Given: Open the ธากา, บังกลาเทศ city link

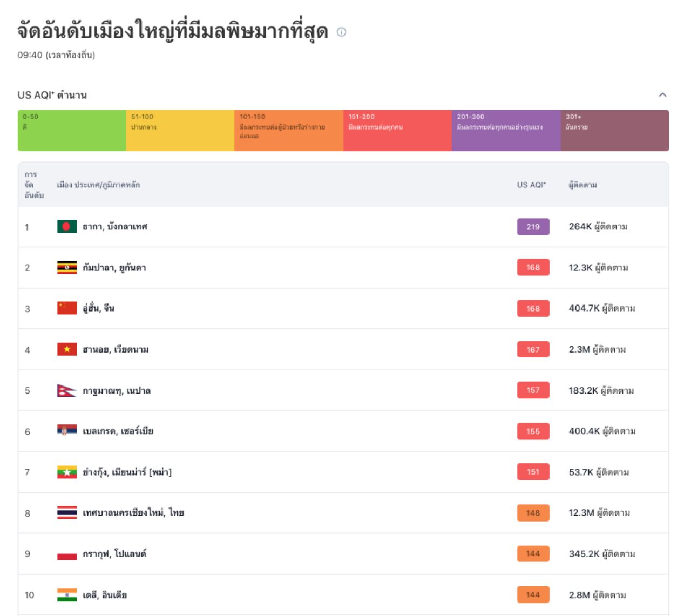Looking at the screenshot, I should pos(115,227).
